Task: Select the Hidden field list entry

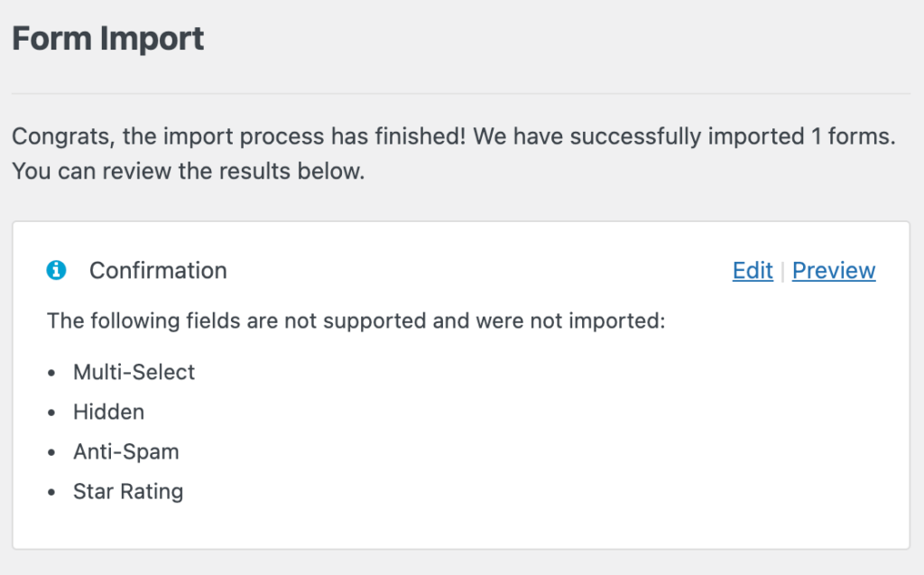Action: tap(108, 412)
